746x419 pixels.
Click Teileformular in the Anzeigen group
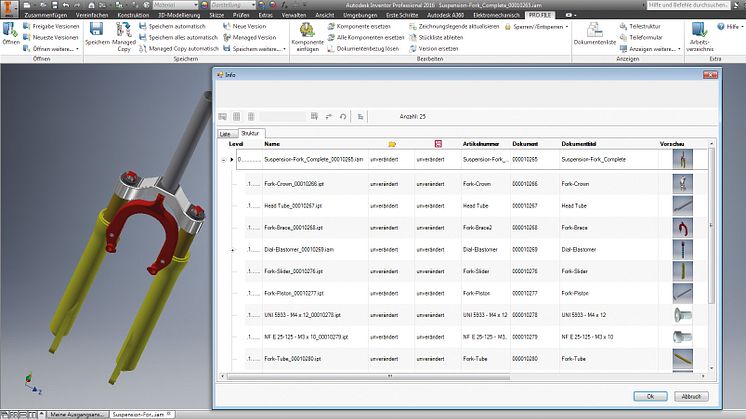click(641, 37)
